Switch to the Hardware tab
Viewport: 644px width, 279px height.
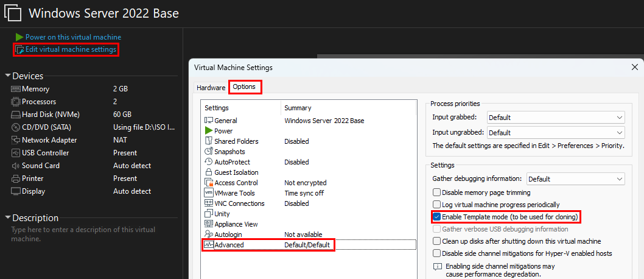point(211,88)
